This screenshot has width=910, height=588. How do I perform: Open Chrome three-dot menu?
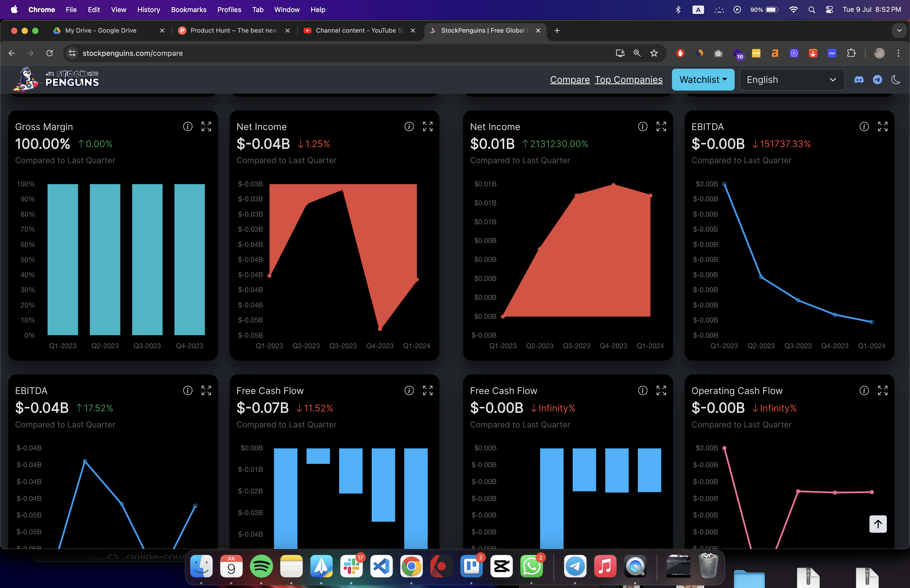[898, 53]
